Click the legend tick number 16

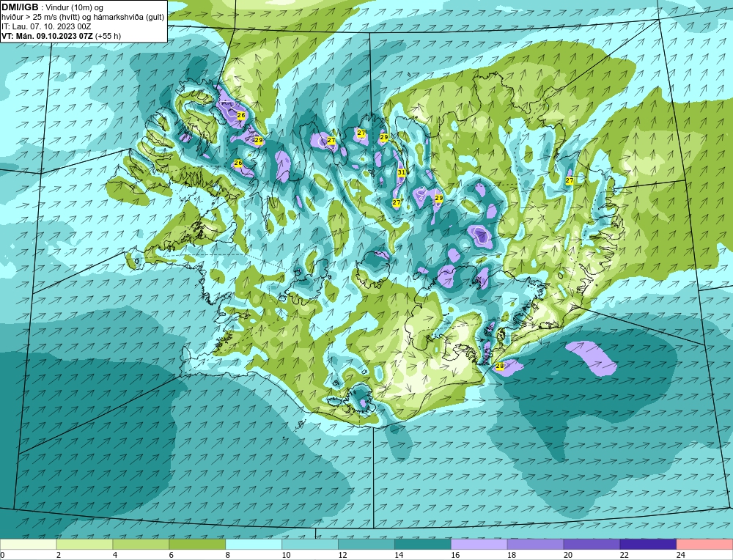tap(455, 555)
